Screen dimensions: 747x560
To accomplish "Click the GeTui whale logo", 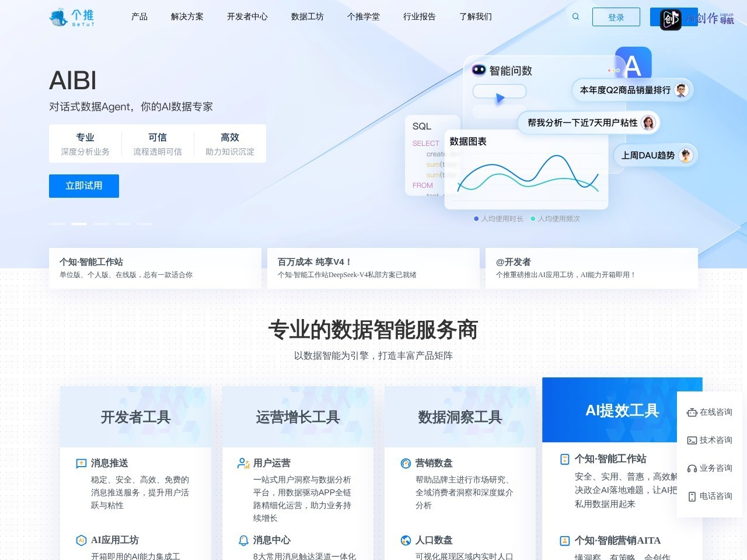I will (x=71, y=17).
